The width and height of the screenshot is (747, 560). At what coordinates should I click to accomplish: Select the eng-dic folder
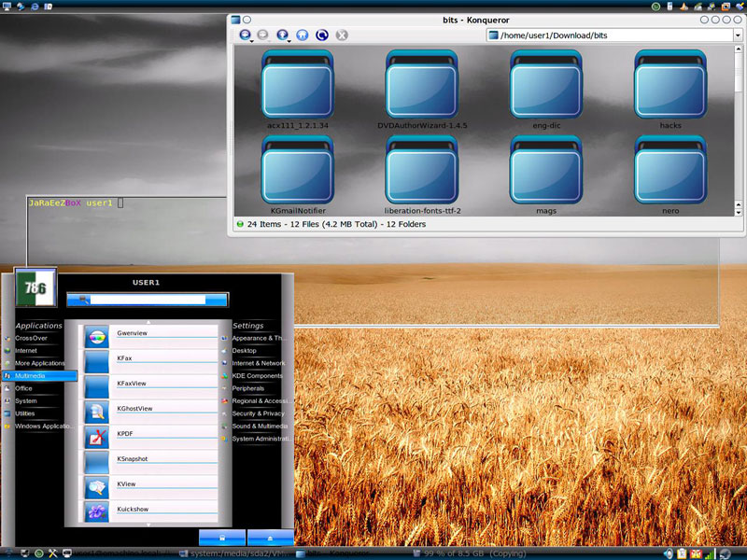pyautogui.click(x=546, y=90)
